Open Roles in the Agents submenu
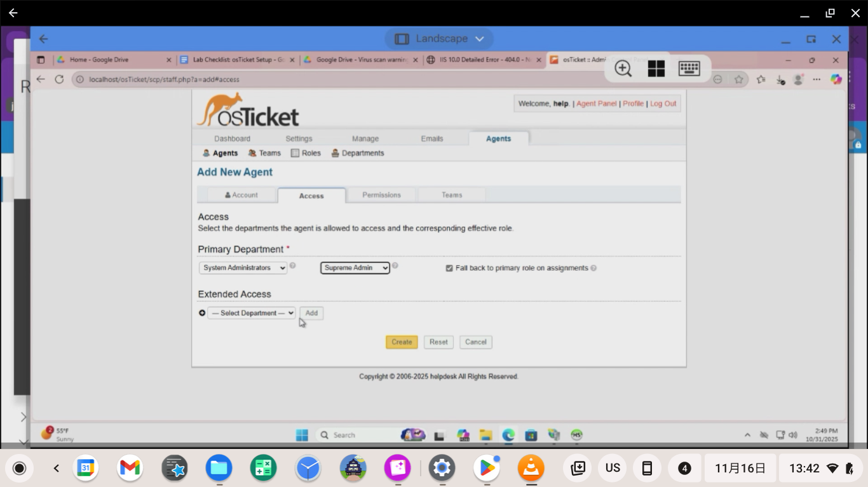 click(x=306, y=153)
